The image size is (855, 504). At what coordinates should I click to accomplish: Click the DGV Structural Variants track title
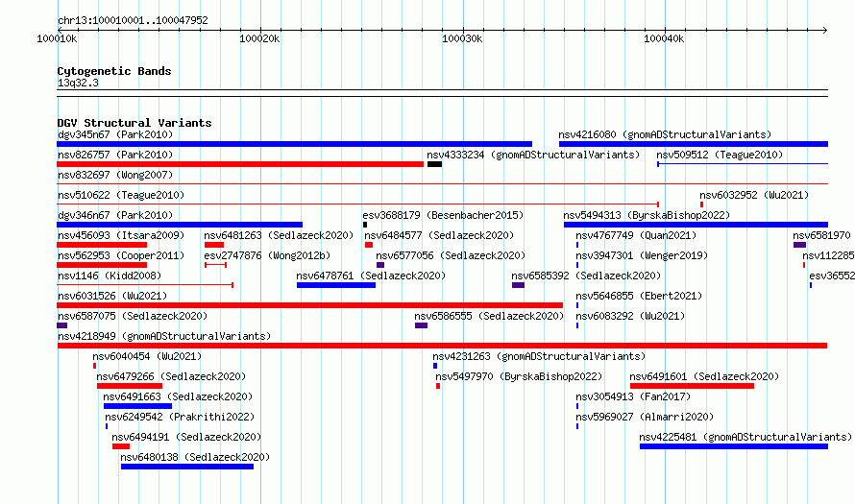point(134,123)
